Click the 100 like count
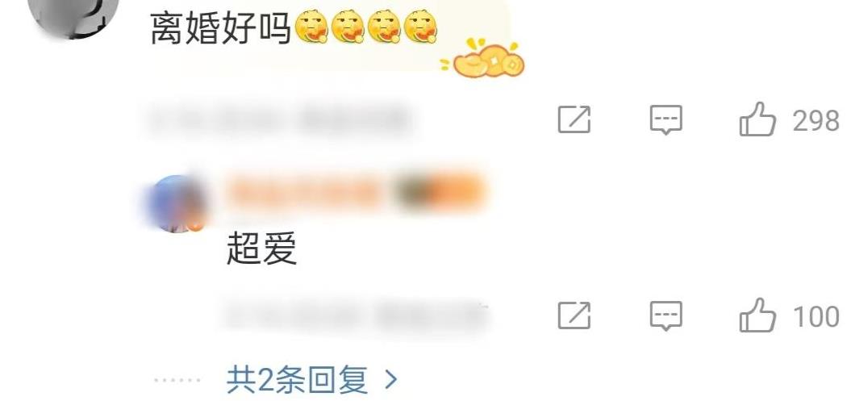Viewport: 868px width, 401px height. click(x=816, y=316)
